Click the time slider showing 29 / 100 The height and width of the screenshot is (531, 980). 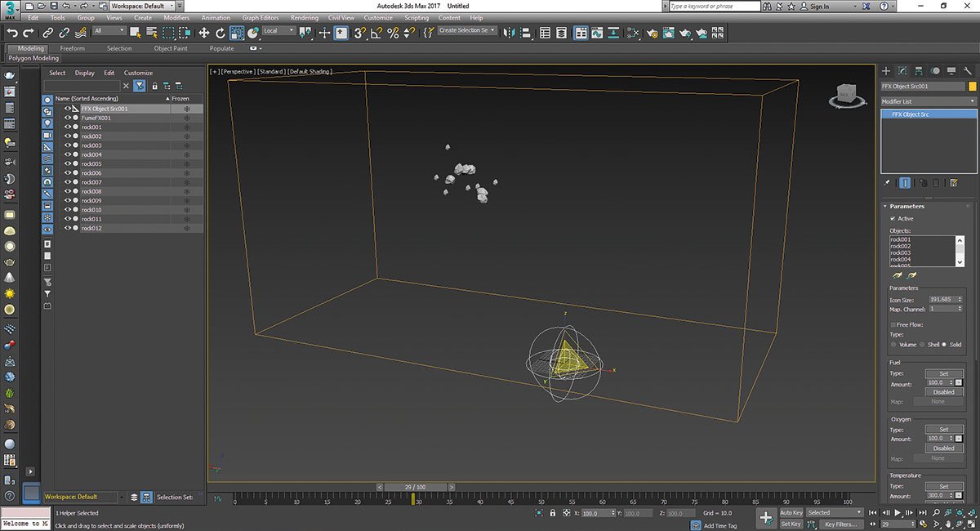tap(416, 487)
